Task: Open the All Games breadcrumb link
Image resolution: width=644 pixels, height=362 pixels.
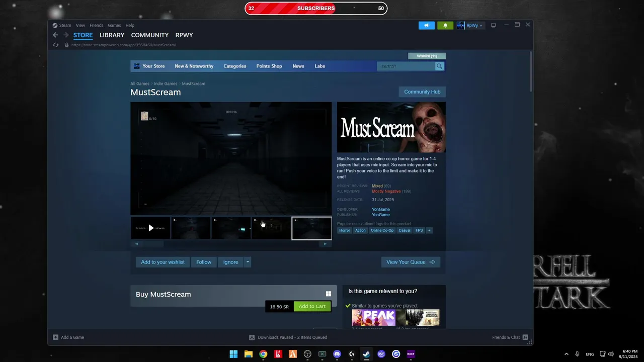Action: click(140, 83)
